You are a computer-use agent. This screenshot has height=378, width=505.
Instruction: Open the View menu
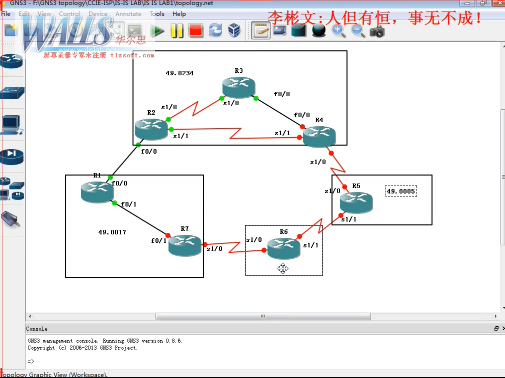click(x=44, y=14)
